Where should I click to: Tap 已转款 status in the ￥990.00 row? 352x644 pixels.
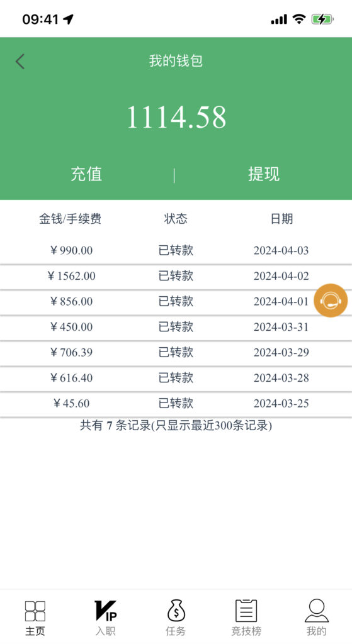(x=176, y=250)
